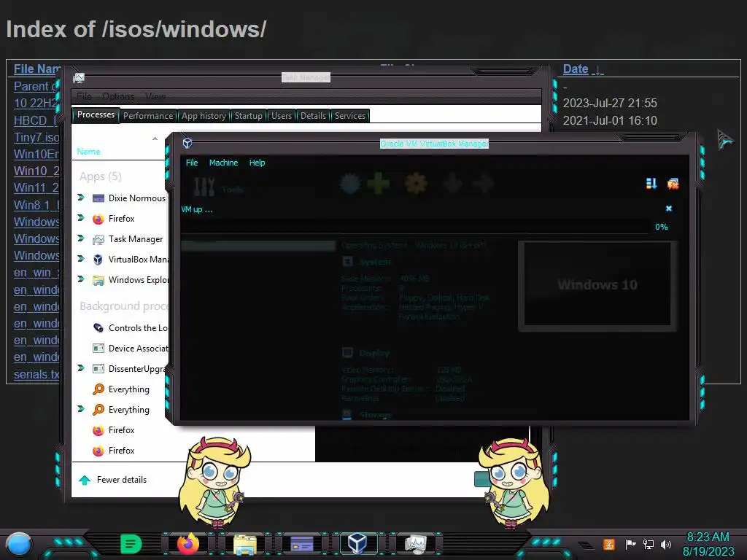
Task: Open the green notes app on taskbar
Action: (131, 543)
